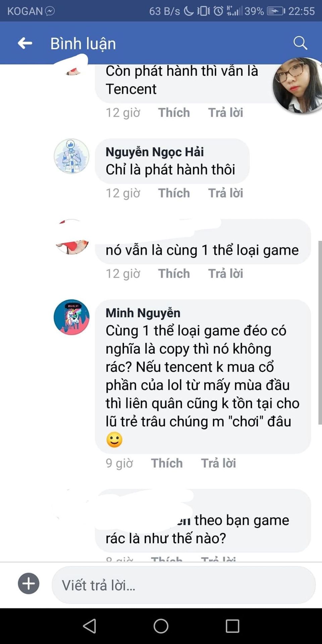This screenshot has width=322, height=644.
Task: Tap Android home circle button
Action: tap(161, 626)
